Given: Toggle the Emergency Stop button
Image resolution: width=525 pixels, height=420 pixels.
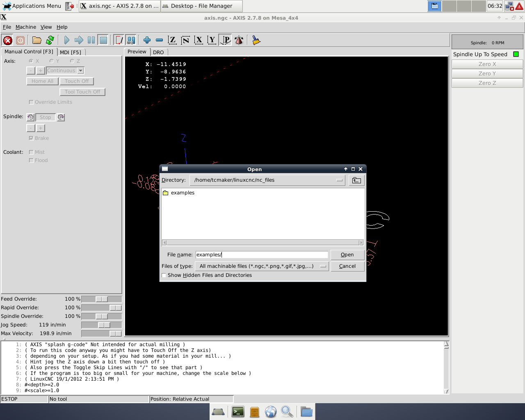Looking at the screenshot, I should (x=8, y=40).
